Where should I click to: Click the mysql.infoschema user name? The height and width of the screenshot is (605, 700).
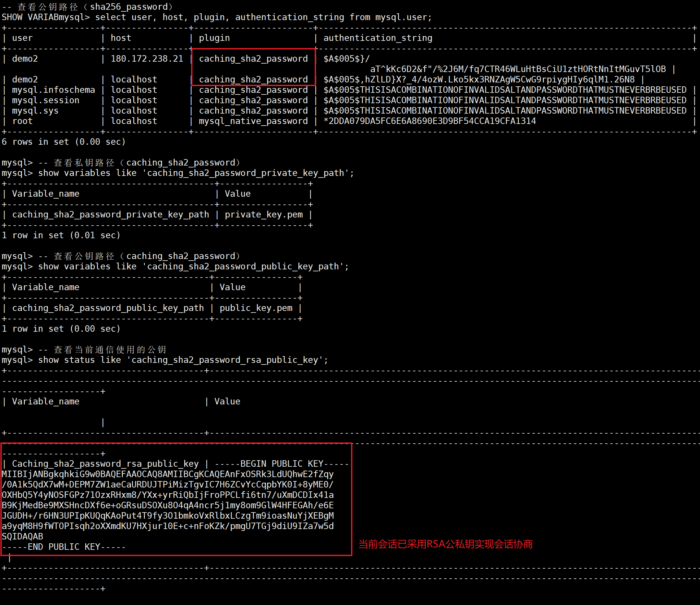tap(54, 90)
